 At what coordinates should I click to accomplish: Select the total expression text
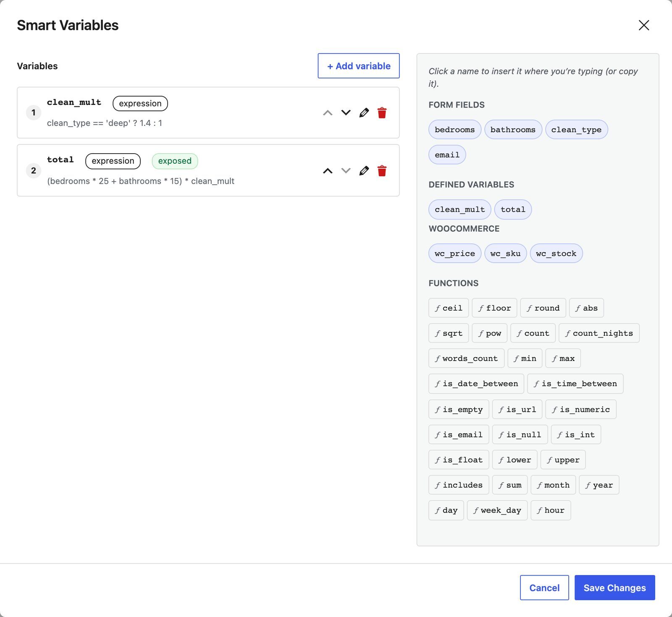[141, 181]
